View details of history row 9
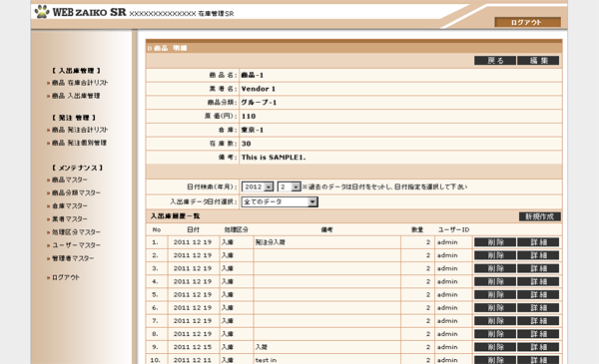 click(538, 347)
